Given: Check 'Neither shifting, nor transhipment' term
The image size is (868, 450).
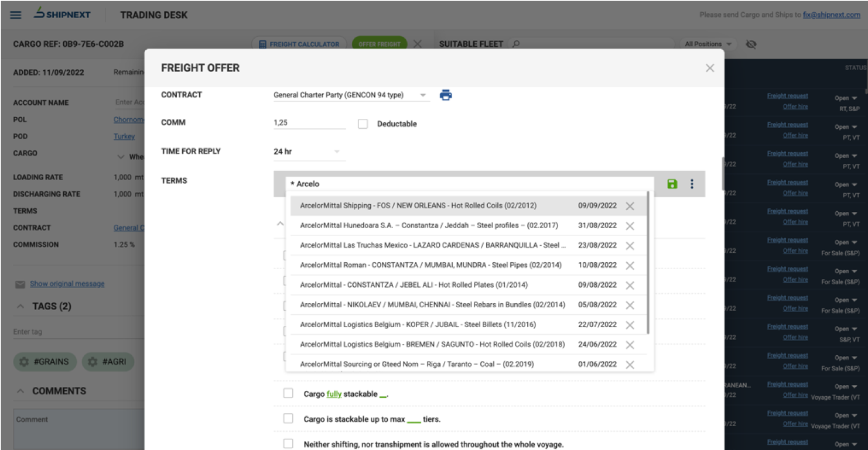Looking at the screenshot, I should pos(288,444).
